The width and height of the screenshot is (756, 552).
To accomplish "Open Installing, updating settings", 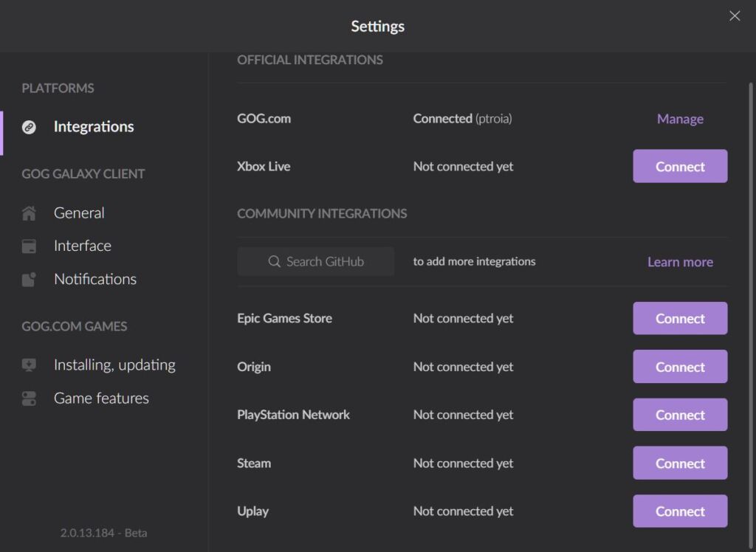I will tap(114, 365).
